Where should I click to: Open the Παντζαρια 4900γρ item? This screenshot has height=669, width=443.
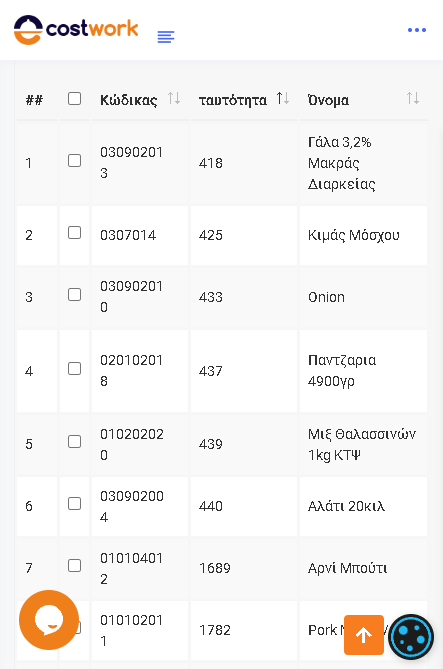point(342,371)
